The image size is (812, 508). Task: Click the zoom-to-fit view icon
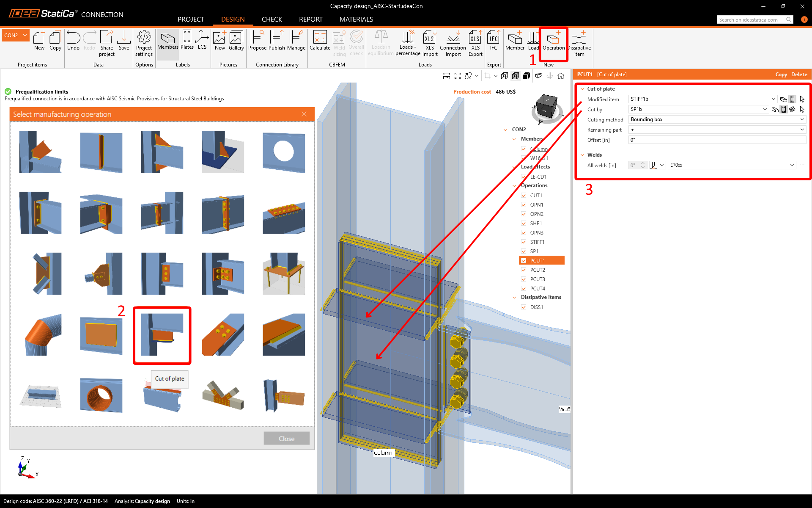(x=458, y=76)
